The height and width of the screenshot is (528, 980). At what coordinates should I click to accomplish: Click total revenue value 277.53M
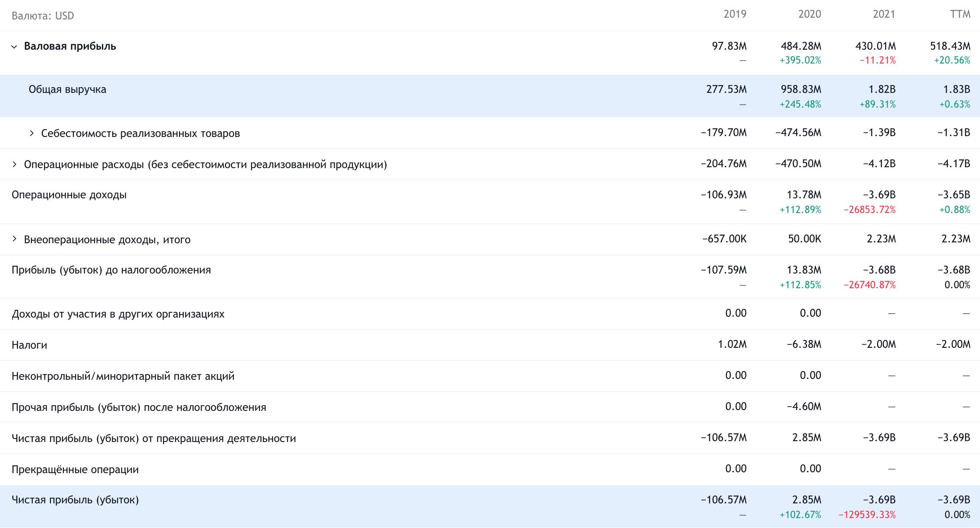726,89
